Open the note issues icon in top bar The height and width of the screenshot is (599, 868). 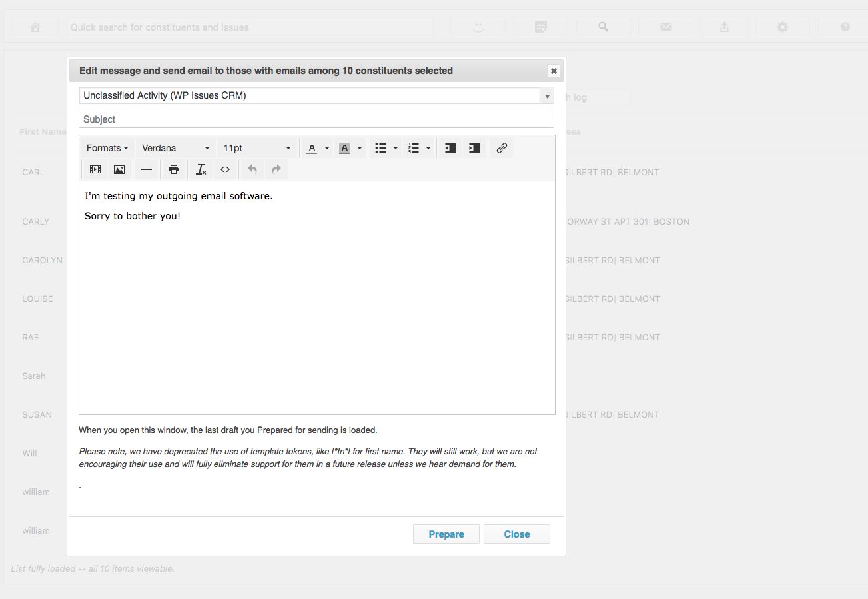tap(541, 27)
